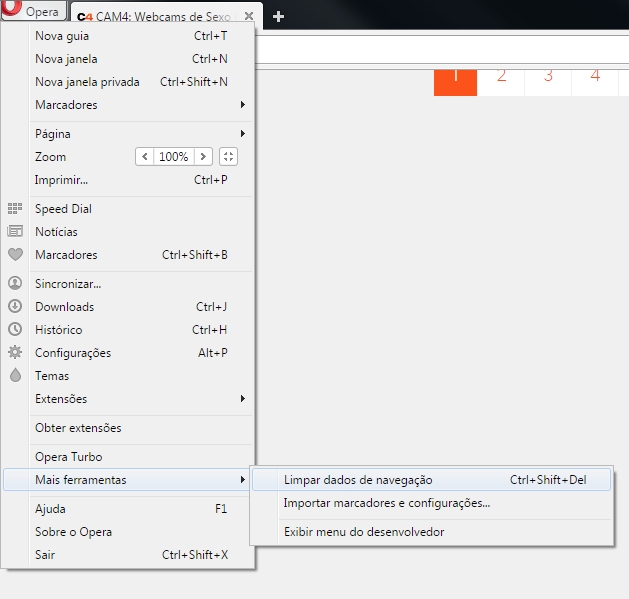629x599 pixels.
Task: Click the Configurações gear icon
Action: pyautogui.click(x=15, y=352)
